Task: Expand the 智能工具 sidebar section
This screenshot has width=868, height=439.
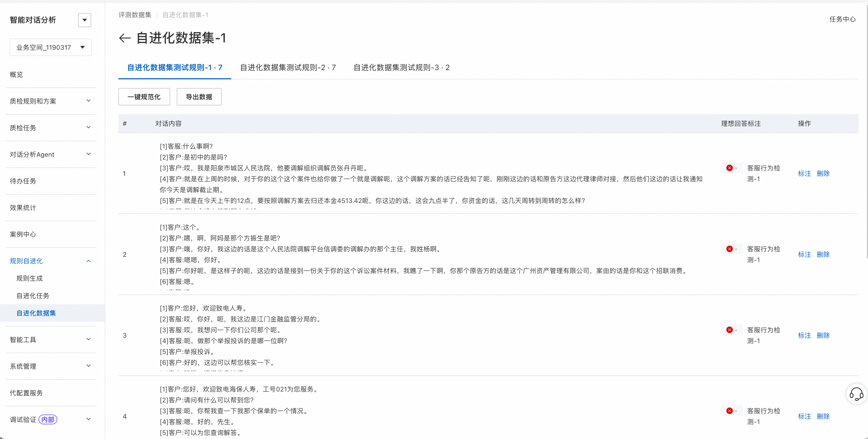Action: point(50,340)
